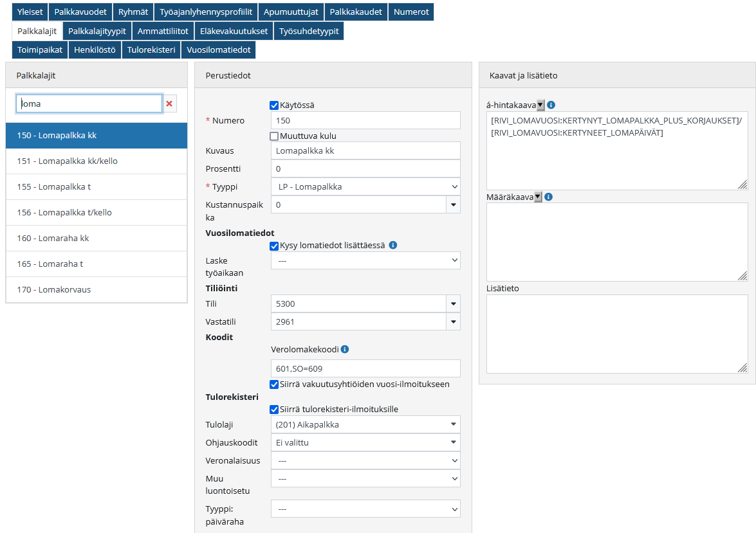Enable the Muuttuva kulu checkbox
This screenshot has width=756, height=533.
point(274,136)
